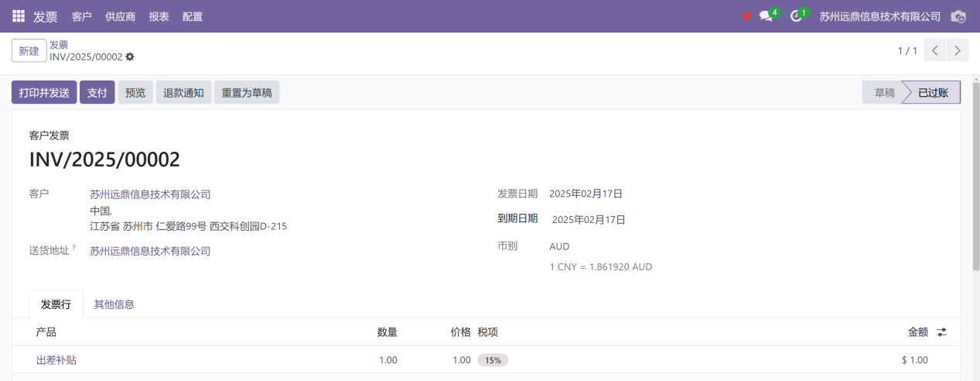The image size is (980, 381).
Task: Go to next record arrow
Action: click(x=958, y=50)
